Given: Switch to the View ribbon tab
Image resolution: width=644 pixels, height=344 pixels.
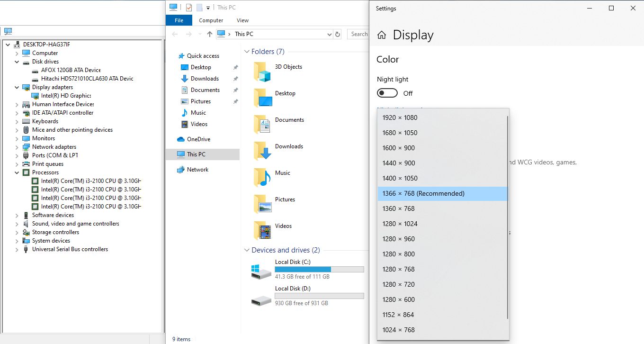Looking at the screenshot, I should (x=242, y=20).
